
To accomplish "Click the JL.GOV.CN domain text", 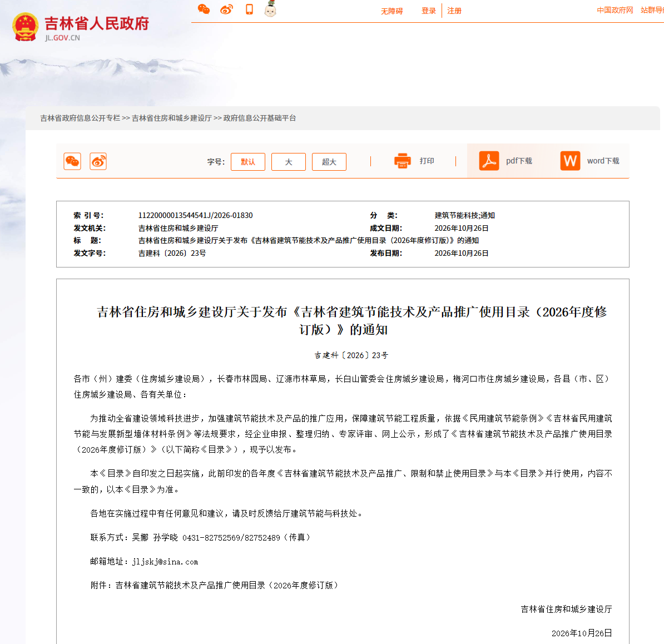I will click(62, 38).
